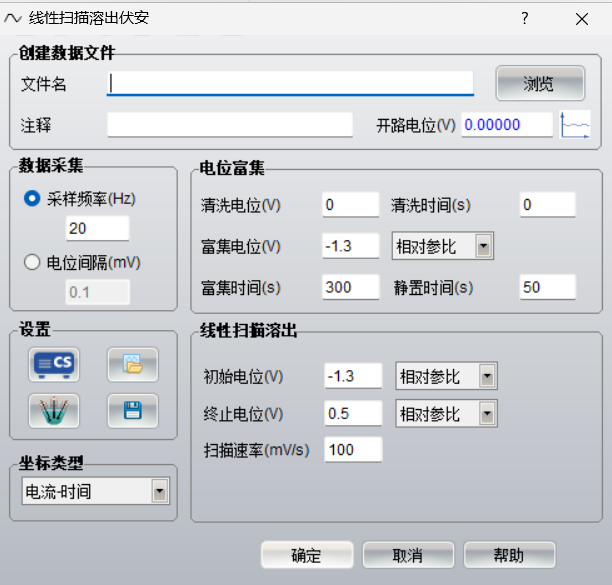612x585 pixels.
Task: Click the sampling frequency field showing 20
Action: coord(97,228)
